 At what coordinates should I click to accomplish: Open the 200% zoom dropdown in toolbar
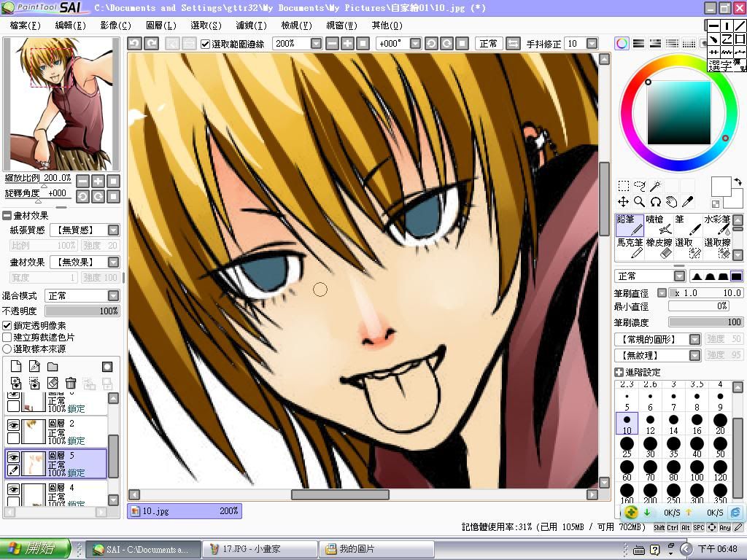coord(317,44)
